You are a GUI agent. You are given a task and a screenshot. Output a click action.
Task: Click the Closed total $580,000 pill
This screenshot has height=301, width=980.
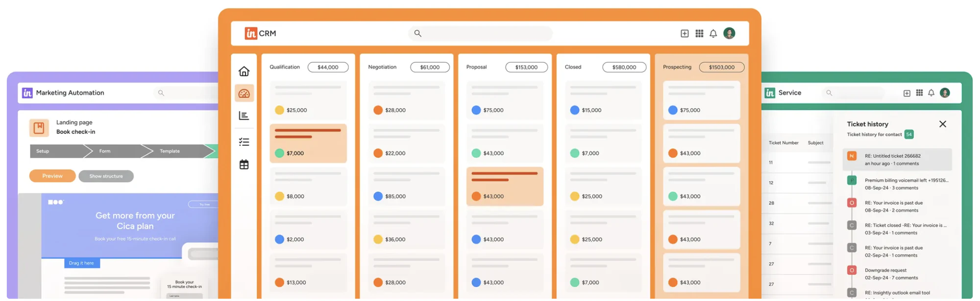click(x=624, y=67)
